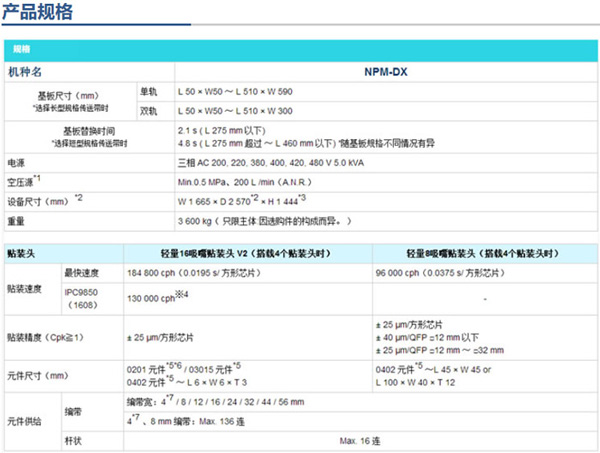
Task: Select the NPM-DX model name cell
Action: coord(385,72)
